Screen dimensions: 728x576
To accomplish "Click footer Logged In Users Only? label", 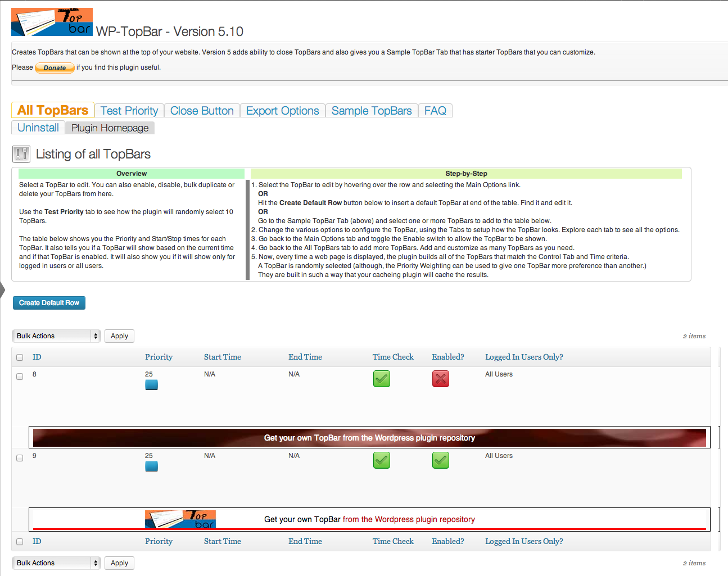I will (x=524, y=541).
